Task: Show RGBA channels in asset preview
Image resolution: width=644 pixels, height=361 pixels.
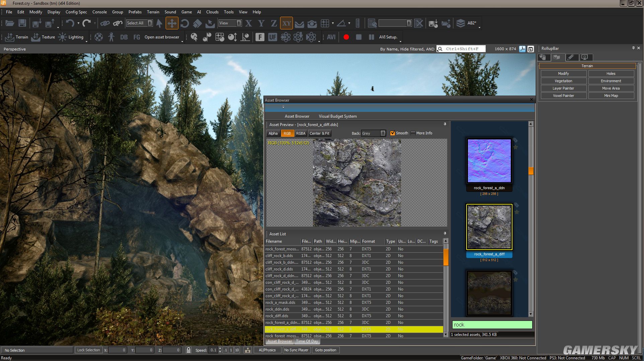Action: click(301, 133)
